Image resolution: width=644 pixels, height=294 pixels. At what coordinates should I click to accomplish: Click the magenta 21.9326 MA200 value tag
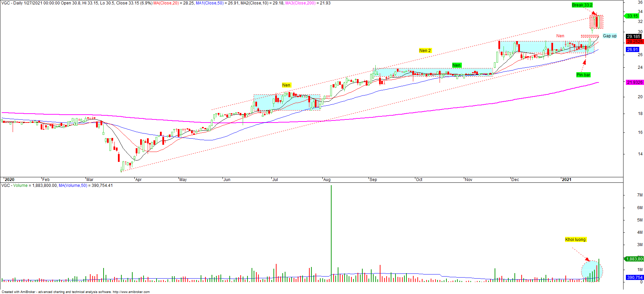click(x=634, y=82)
